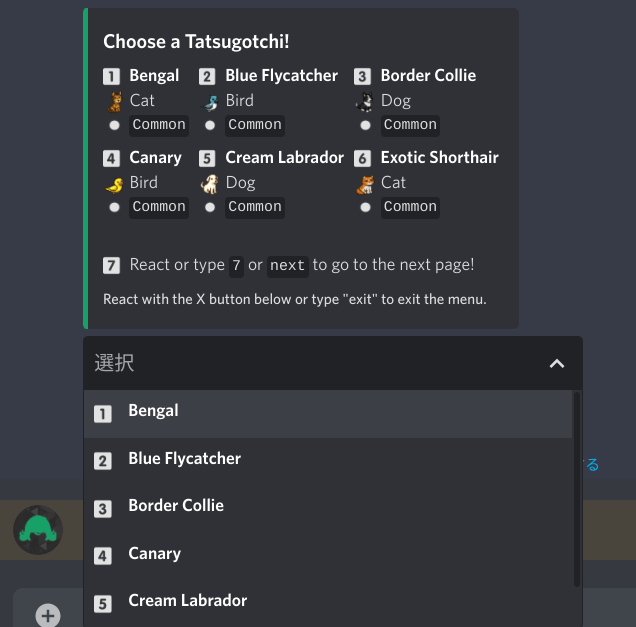Click the plus attachment icon in message bar
The height and width of the screenshot is (627, 636).
[x=48, y=616]
